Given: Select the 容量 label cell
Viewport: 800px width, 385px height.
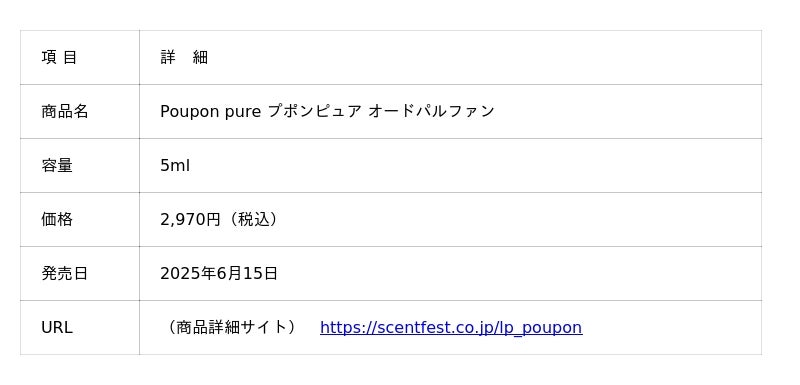Looking at the screenshot, I should [x=80, y=165].
